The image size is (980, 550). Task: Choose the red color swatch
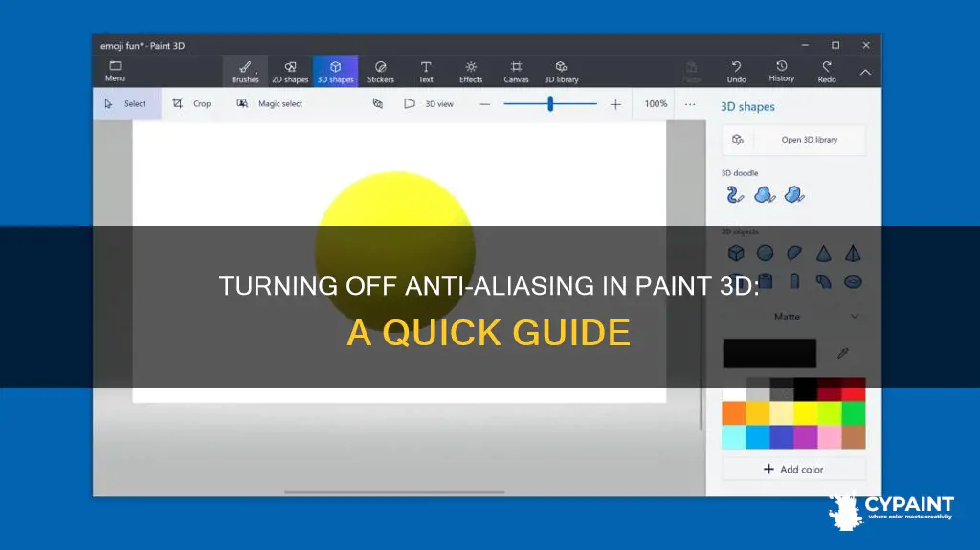tap(854, 389)
